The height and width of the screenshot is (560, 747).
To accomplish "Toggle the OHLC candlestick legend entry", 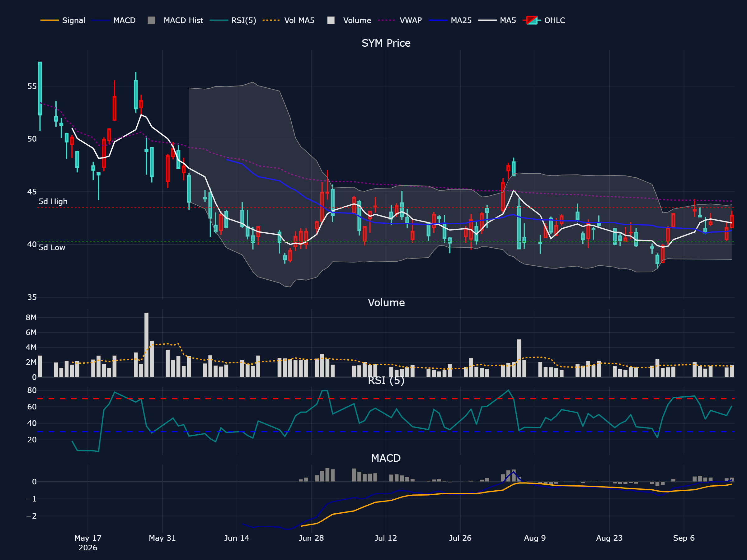I will pos(544,20).
